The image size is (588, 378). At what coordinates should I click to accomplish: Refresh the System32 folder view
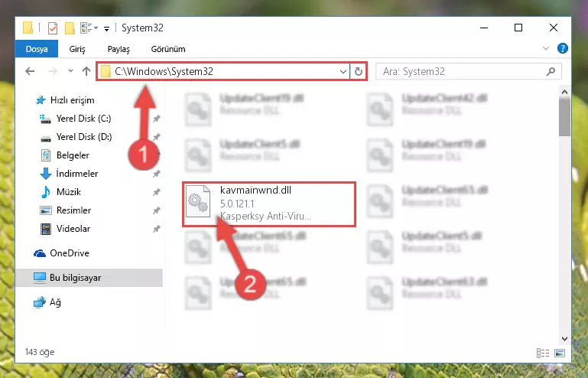359,71
